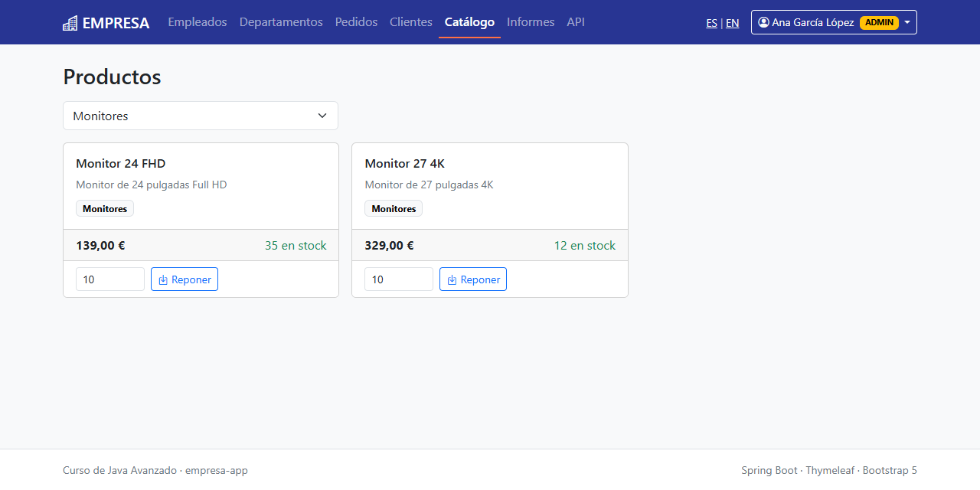This screenshot has width=980, height=490.
Task: Click Reponer button for Monitor 27 4K
Action: [x=473, y=279]
